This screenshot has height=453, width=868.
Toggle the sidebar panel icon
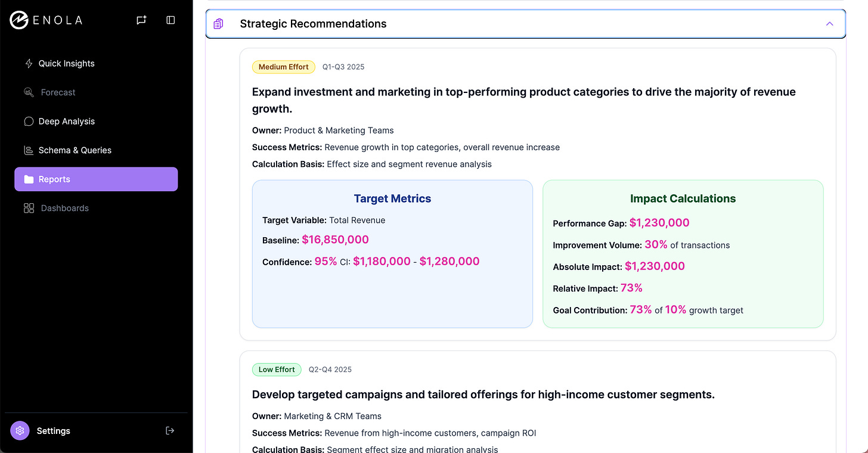(x=170, y=20)
